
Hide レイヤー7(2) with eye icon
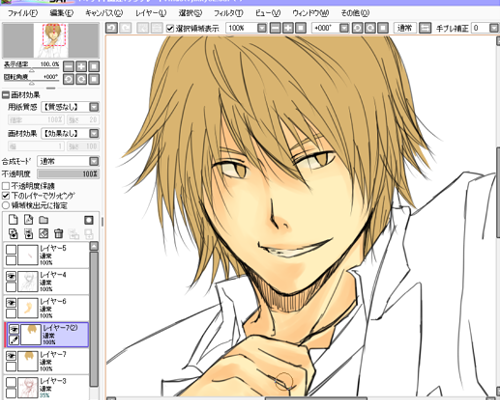14,329
